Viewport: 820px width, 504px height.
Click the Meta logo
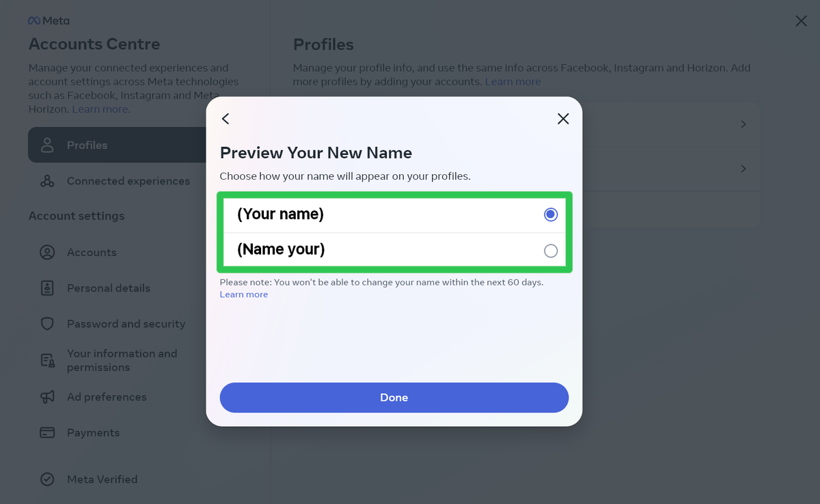point(48,20)
